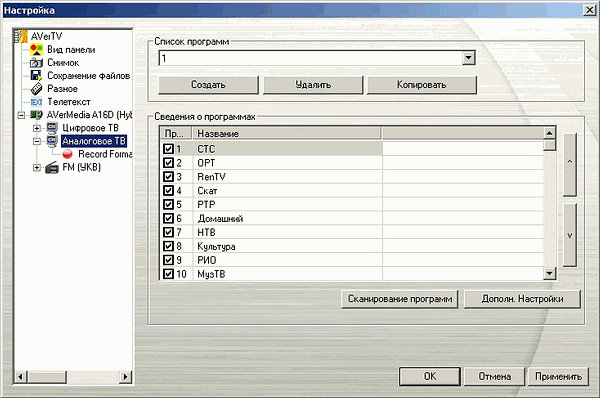This screenshot has height=398, width=600.
Task: Click tree panel scroll left arrow
Action: 21,377
